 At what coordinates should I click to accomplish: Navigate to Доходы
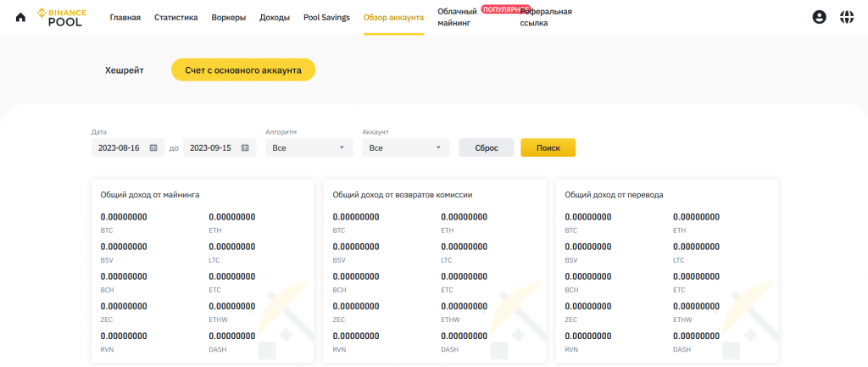[x=275, y=17]
